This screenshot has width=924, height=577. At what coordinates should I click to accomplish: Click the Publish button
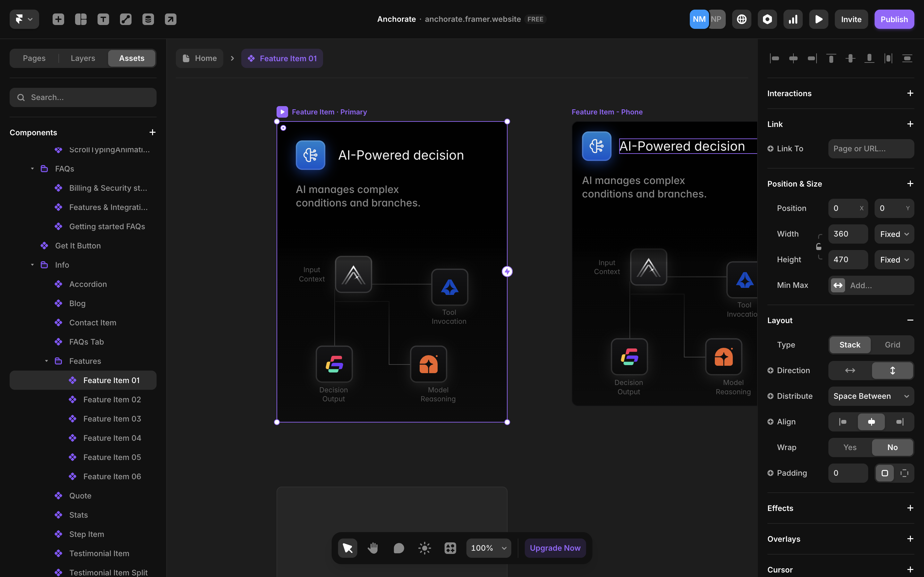click(894, 19)
